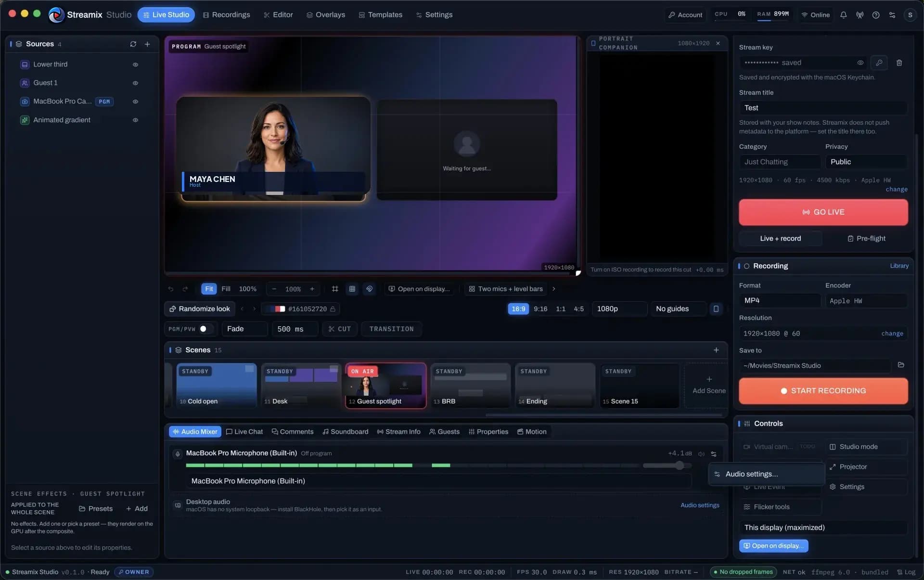Adjust the microphone gain slider
This screenshot has width=924, height=580.
tap(667, 465)
